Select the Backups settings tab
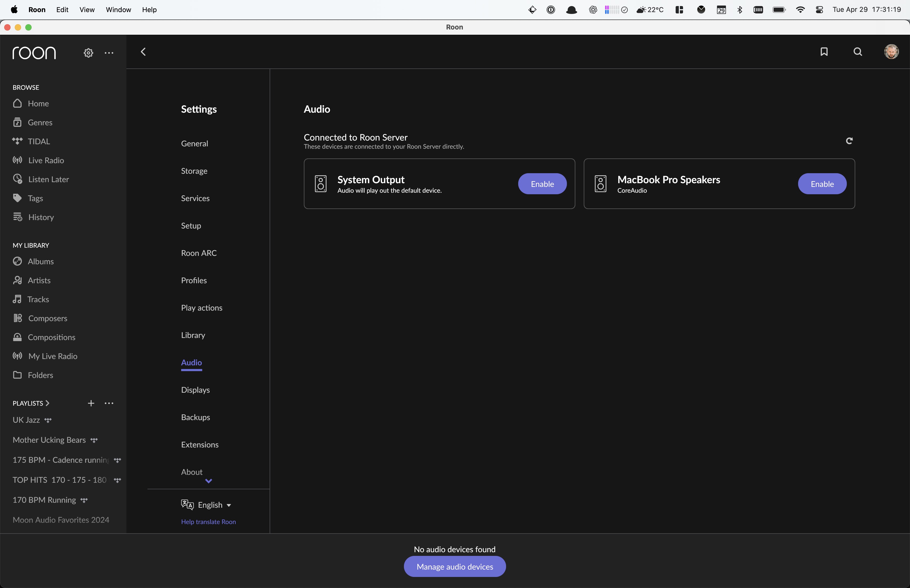Viewport: 910px width, 588px height. click(196, 417)
